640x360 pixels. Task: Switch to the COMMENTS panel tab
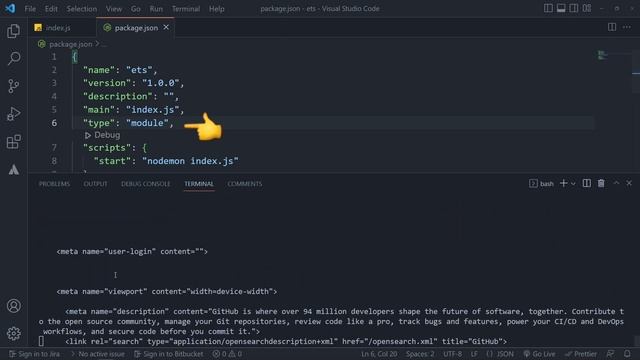point(245,184)
